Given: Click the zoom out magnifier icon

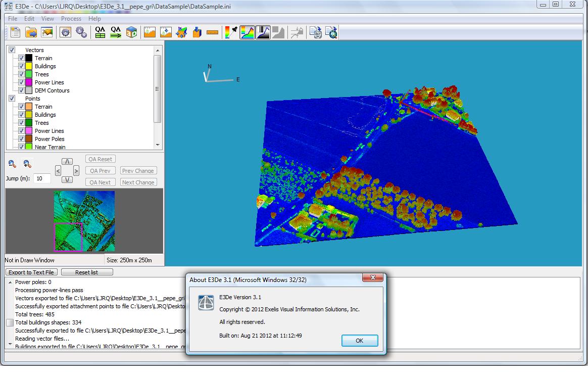Looking at the screenshot, I should click(x=12, y=164).
